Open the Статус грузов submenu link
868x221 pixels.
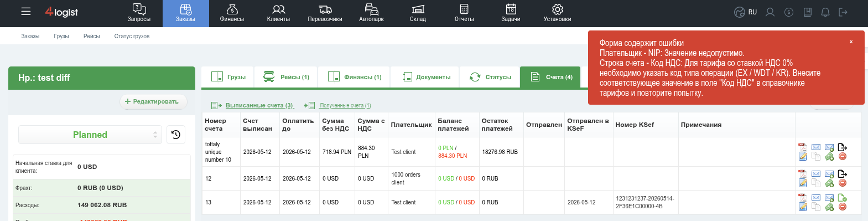pos(132,36)
